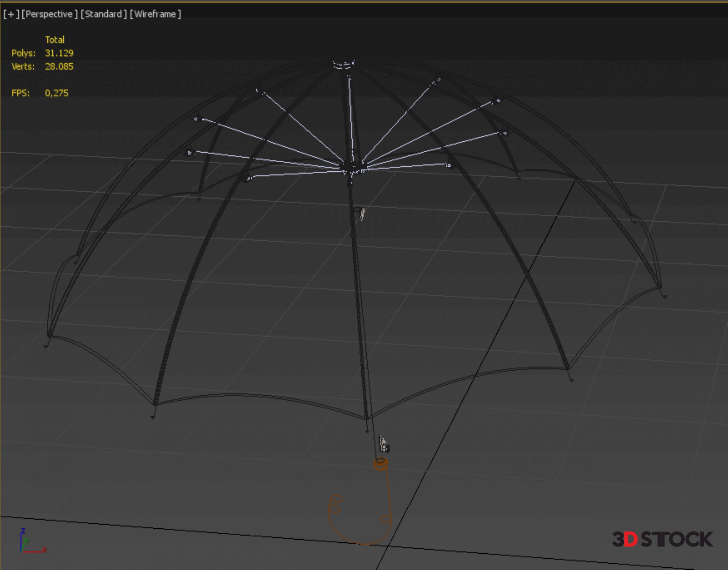Click the small latch on the umbrella shaft
728x570 pixels.
point(362,214)
